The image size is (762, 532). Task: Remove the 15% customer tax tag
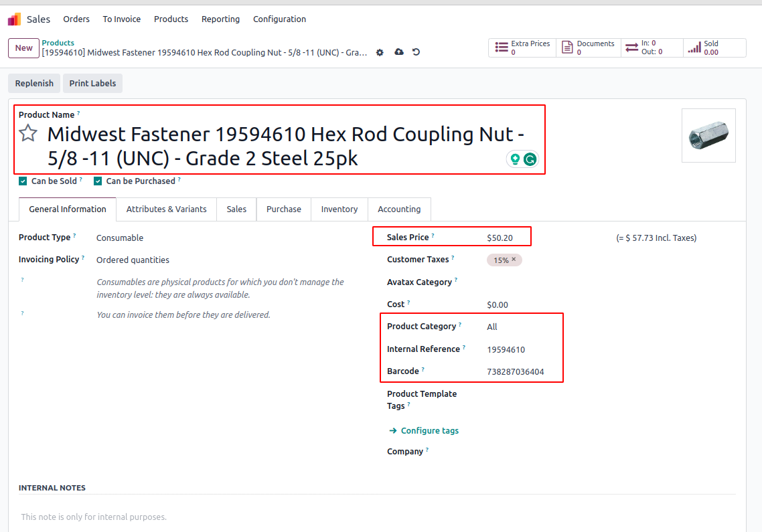[514, 260]
